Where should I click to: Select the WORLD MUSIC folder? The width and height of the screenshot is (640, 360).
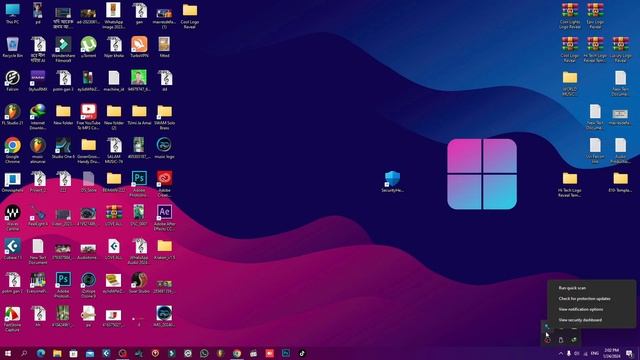click(x=570, y=84)
